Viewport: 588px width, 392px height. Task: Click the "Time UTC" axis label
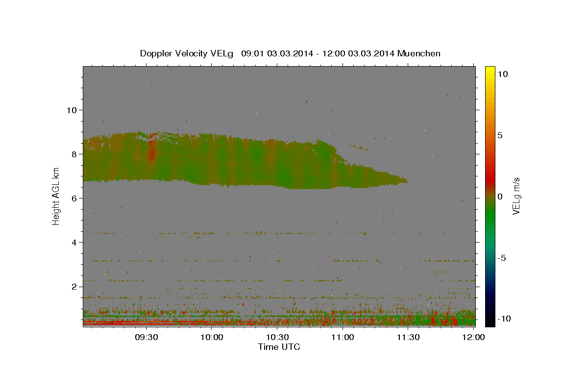click(279, 347)
